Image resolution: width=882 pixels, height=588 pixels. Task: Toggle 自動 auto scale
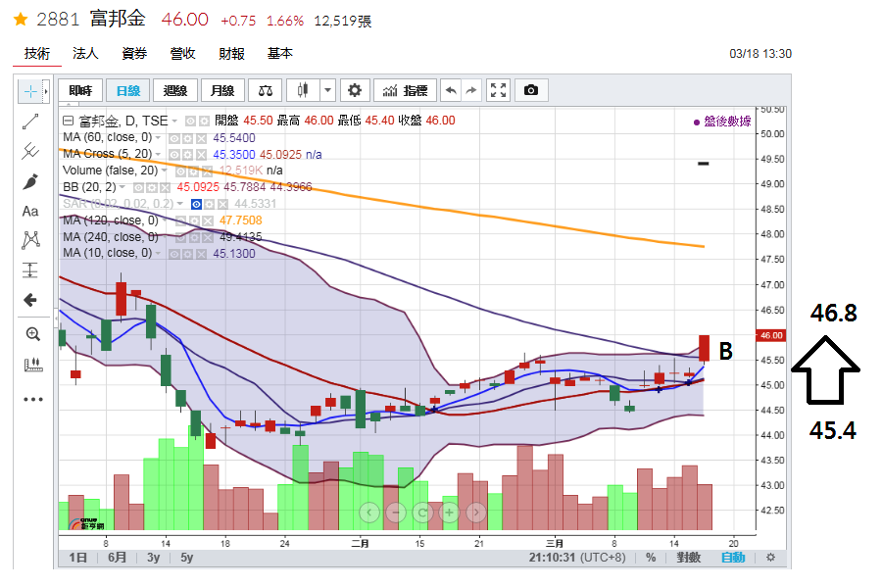coord(733,557)
